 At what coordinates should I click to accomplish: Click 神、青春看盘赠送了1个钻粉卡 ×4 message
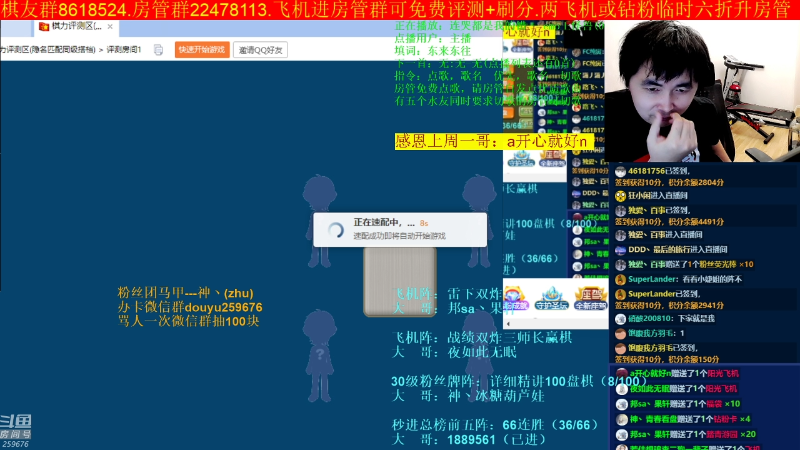(689, 419)
